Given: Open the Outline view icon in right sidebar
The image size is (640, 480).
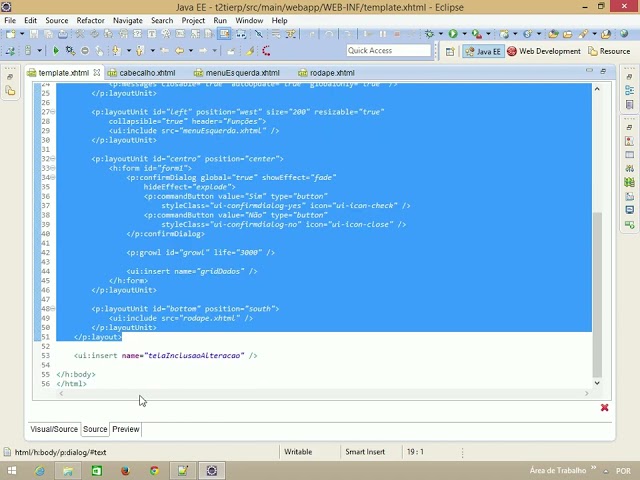Looking at the screenshot, I should [x=629, y=91].
